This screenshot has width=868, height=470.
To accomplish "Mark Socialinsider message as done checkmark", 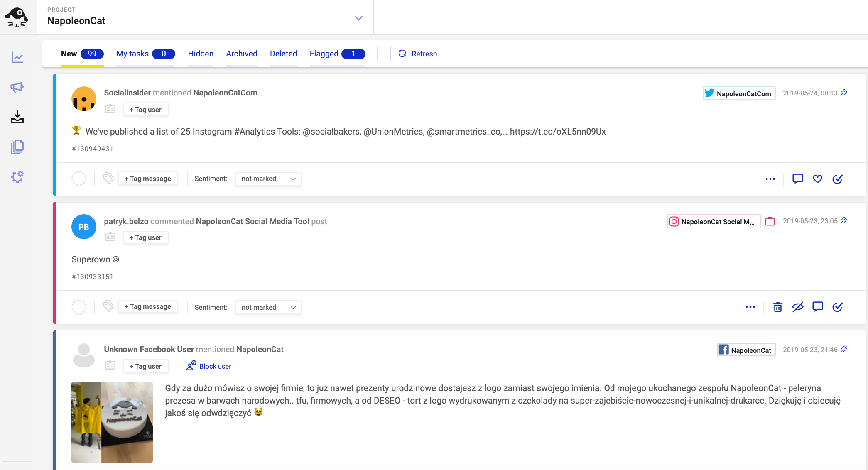I will [837, 179].
